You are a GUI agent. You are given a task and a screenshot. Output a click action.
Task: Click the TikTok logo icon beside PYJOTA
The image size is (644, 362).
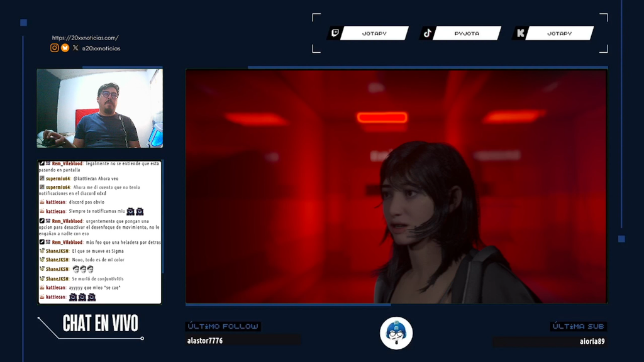click(x=428, y=33)
